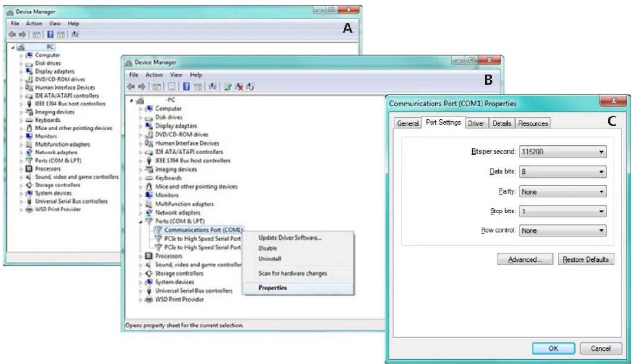Image resolution: width=632 pixels, height=364 pixels.
Task: Click WSD Print Provider icon in rear window
Action: point(29,210)
